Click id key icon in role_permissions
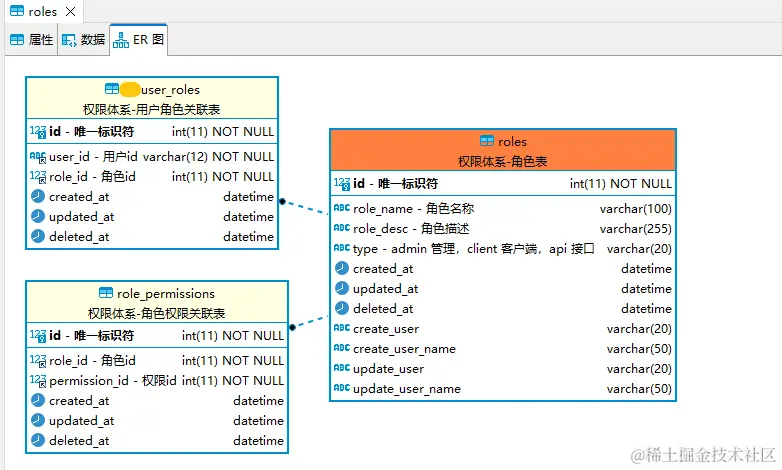This screenshot has height=470, width=782. (x=38, y=335)
